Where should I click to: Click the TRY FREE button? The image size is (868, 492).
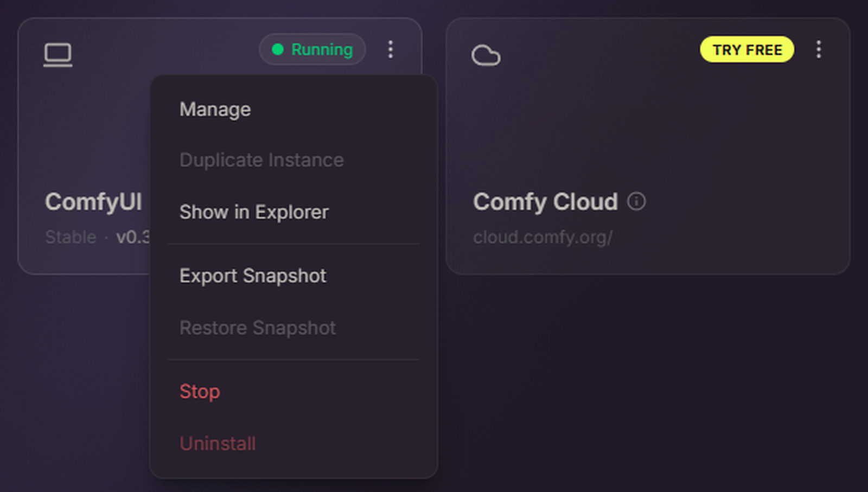pos(747,49)
